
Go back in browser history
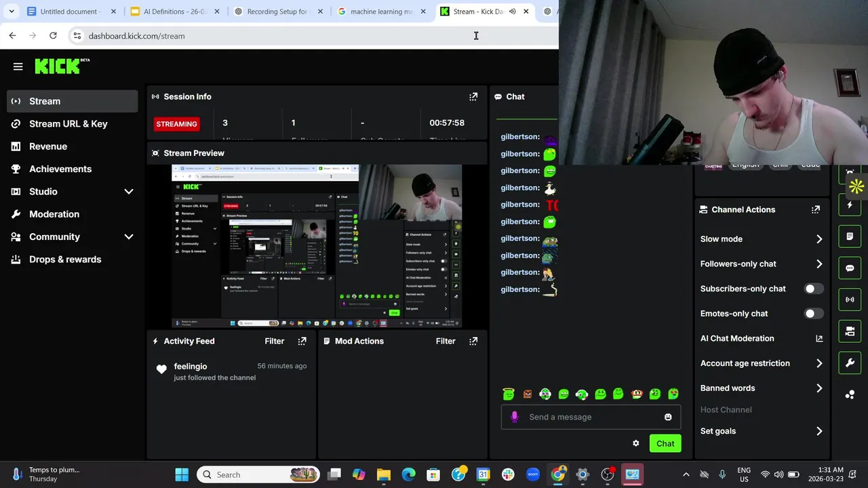click(12, 35)
